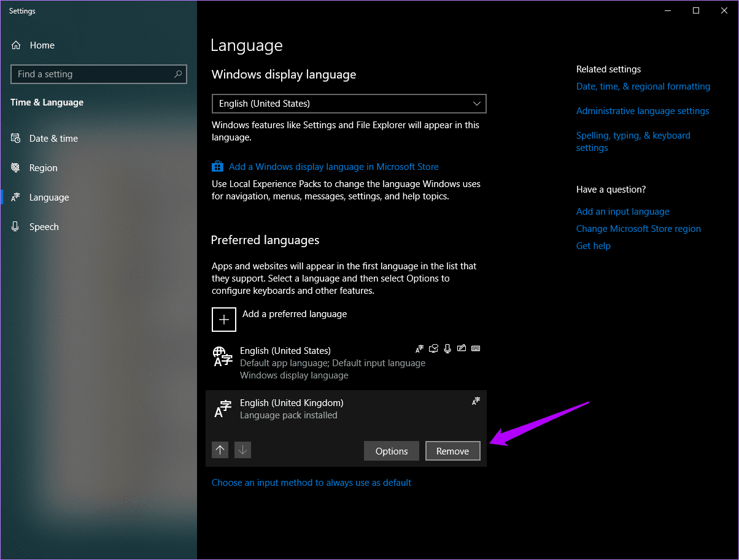
Task: Click the handwriting feature icon for United States
Action: click(462, 348)
